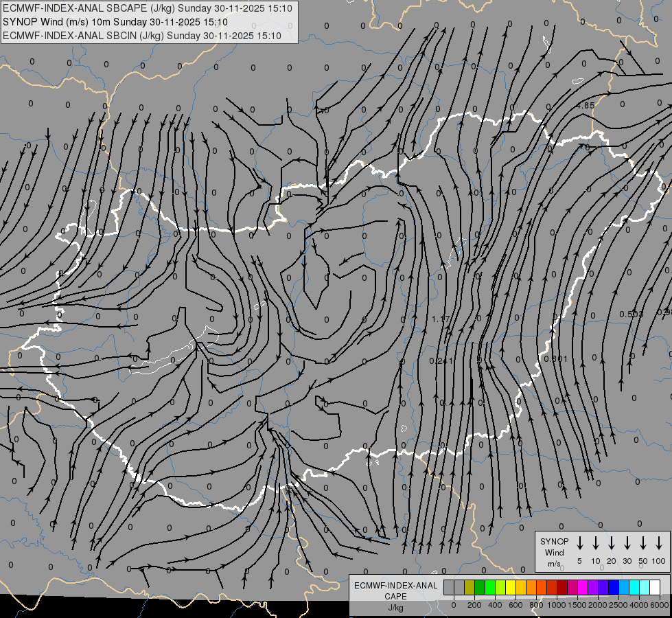
Task: Click the wind arrow above the 100 label
Action: click(x=659, y=543)
